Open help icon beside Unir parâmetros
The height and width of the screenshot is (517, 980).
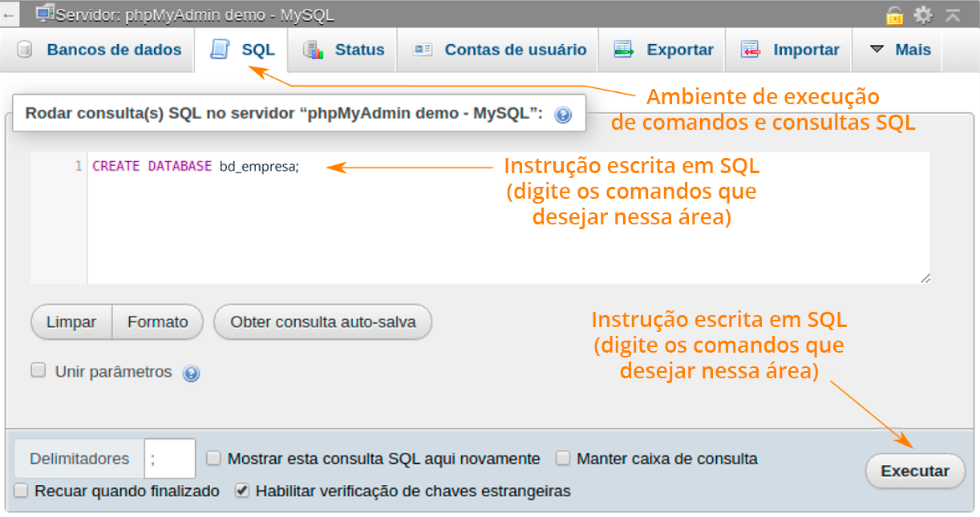coord(191,374)
